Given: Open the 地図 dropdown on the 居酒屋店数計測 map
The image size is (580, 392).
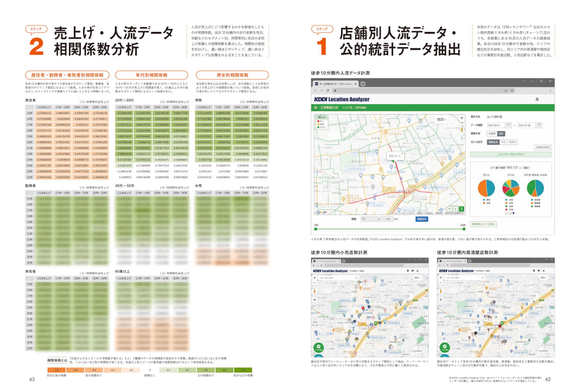Looking at the screenshot, I should point(543,278).
